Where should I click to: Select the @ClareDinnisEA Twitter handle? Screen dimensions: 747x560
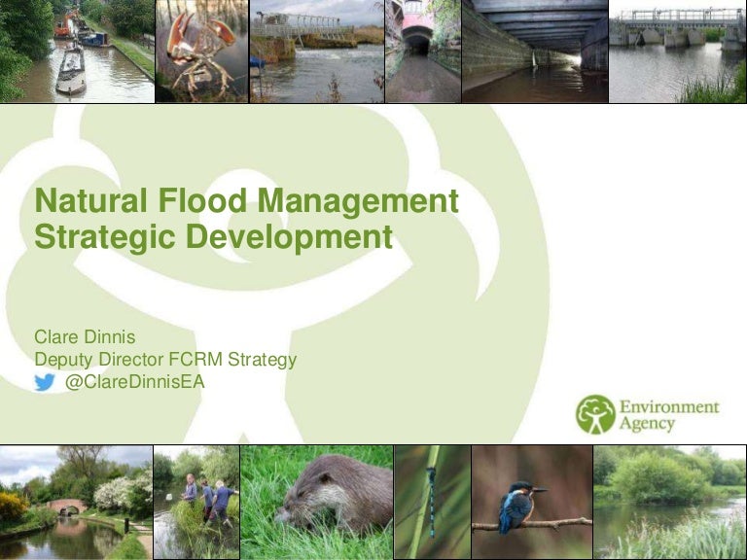click(135, 382)
